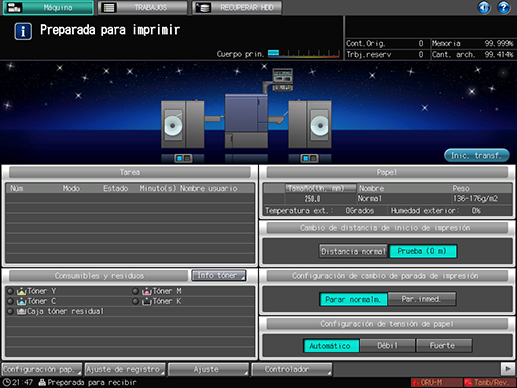Screen dimensions: 517x388
Task: Click the operation panel graphic above printer
Action: point(282,79)
